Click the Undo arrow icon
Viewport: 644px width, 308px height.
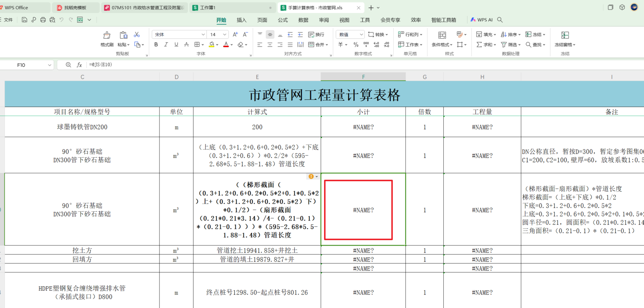coord(61,20)
